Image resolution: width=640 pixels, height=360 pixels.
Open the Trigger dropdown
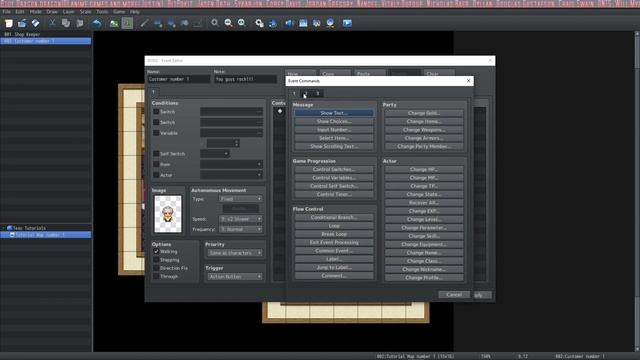point(235,277)
